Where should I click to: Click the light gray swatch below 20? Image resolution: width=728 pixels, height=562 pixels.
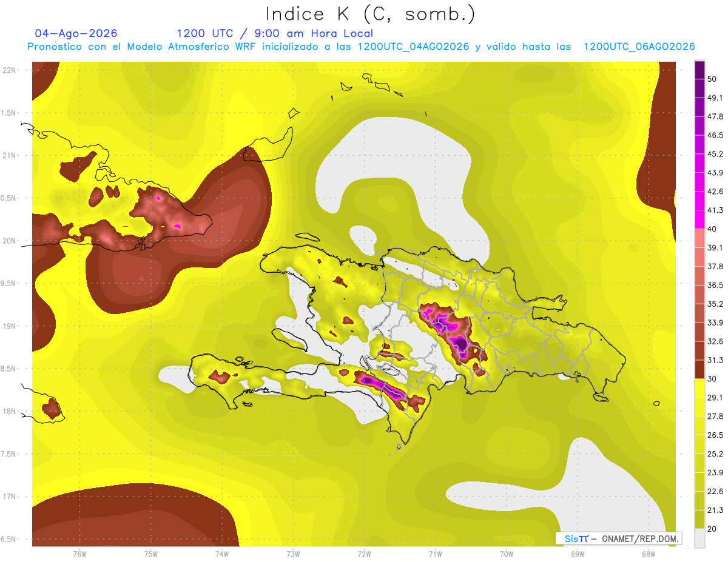pos(699,538)
